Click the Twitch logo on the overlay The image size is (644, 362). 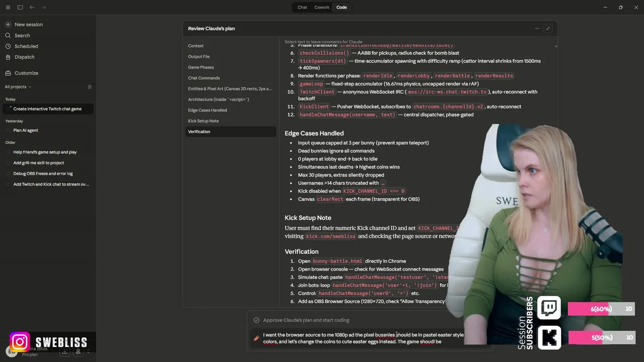tap(549, 308)
